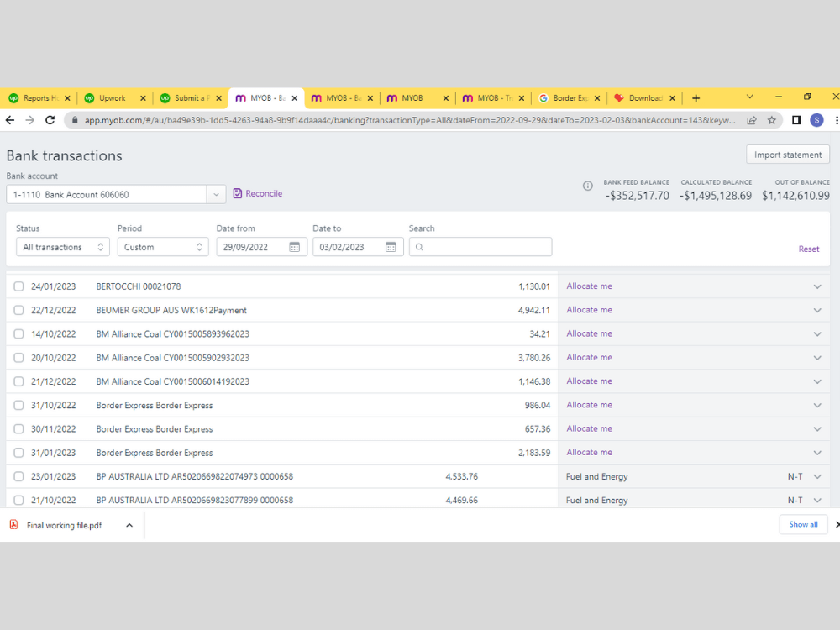The height and width of the screenshot is (630, 840).
Task: Toggle the browser side panel icon
Action: click(x=796, y=120)
